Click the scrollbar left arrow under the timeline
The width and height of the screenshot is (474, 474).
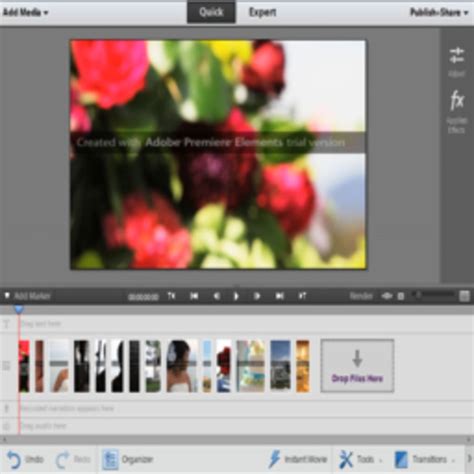pyautogui.click(x=4, y=440)
